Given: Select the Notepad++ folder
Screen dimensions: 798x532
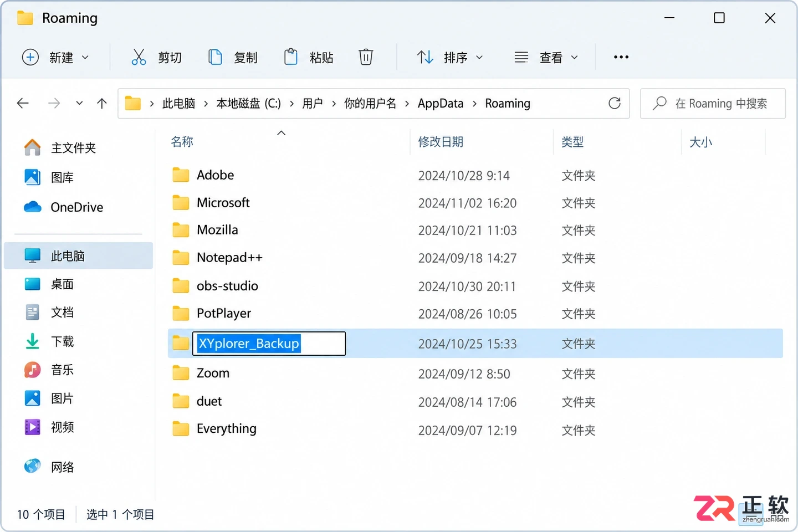Looking at the screenshot, I should pyautogui.click(x=475, y=258).
